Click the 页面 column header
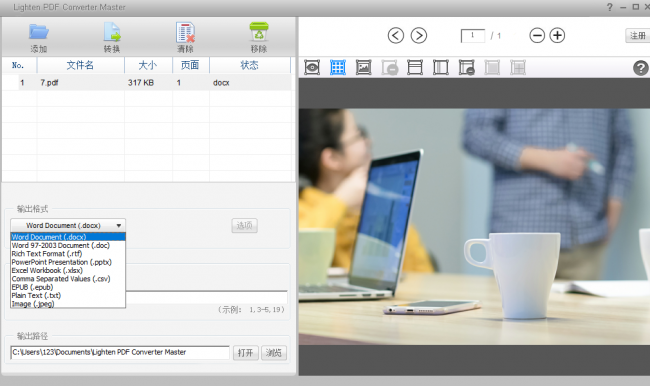Screen dimensions: 650x386 pos(190,65)
